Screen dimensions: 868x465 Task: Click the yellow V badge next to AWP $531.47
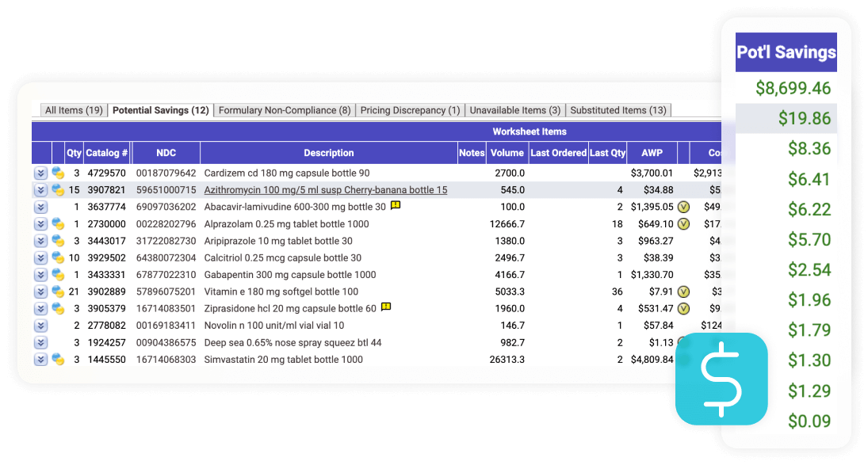(x=683, y=308)
